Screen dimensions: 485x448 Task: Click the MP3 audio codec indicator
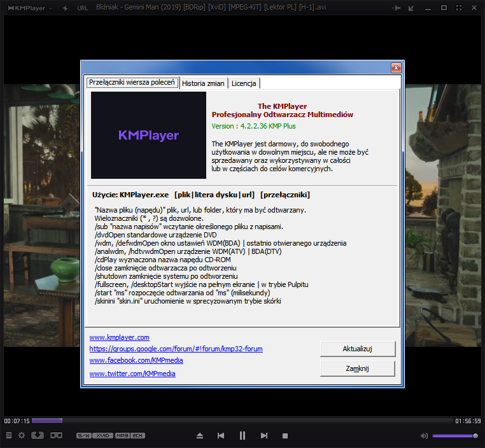click(122, 435)
